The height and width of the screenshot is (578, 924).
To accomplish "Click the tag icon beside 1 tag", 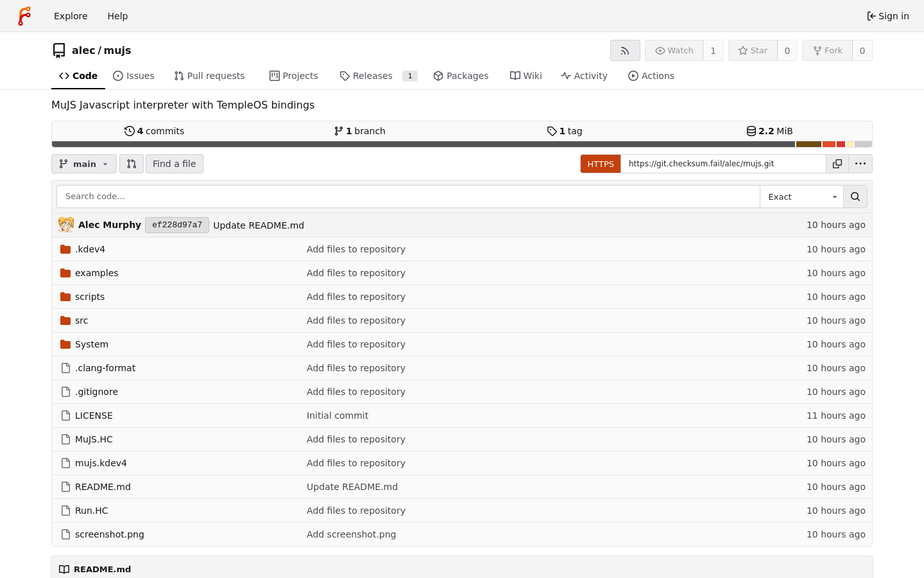I will (552, 131).
